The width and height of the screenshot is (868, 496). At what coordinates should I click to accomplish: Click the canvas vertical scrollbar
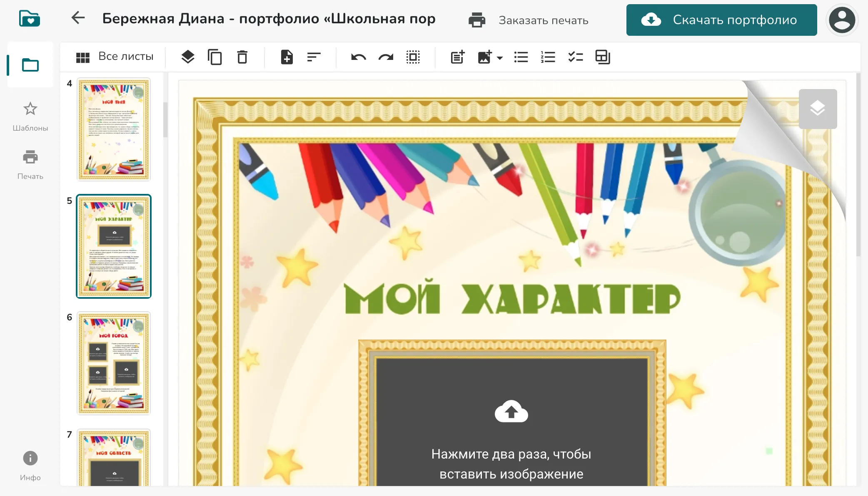[858, 165]
